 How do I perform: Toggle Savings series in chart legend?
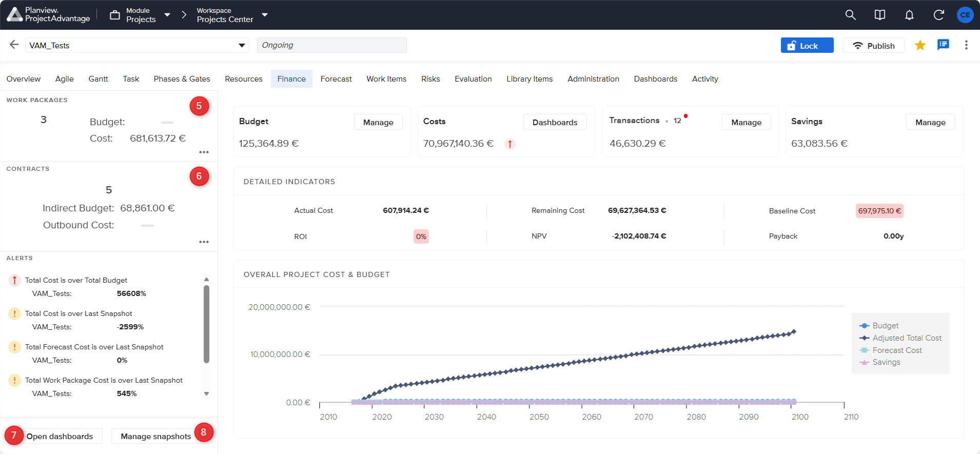tap(886, 362)
